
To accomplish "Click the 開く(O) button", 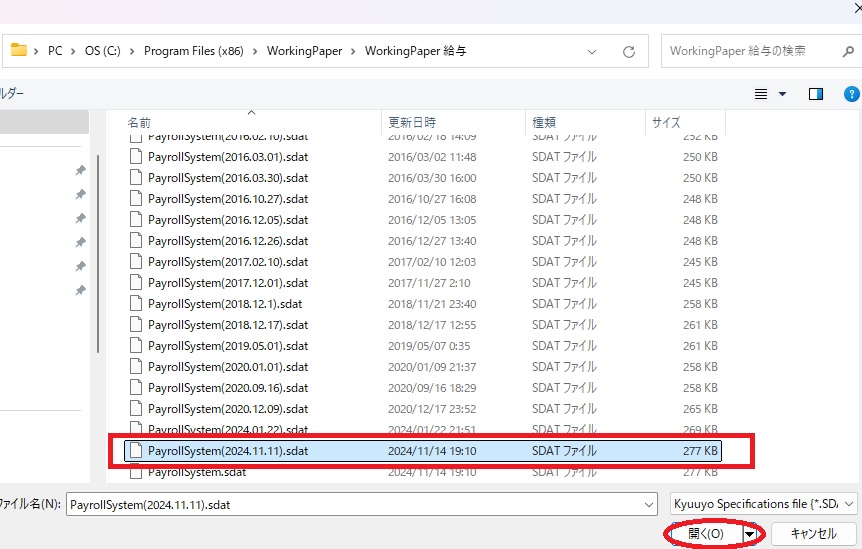I will click(705, 534).
